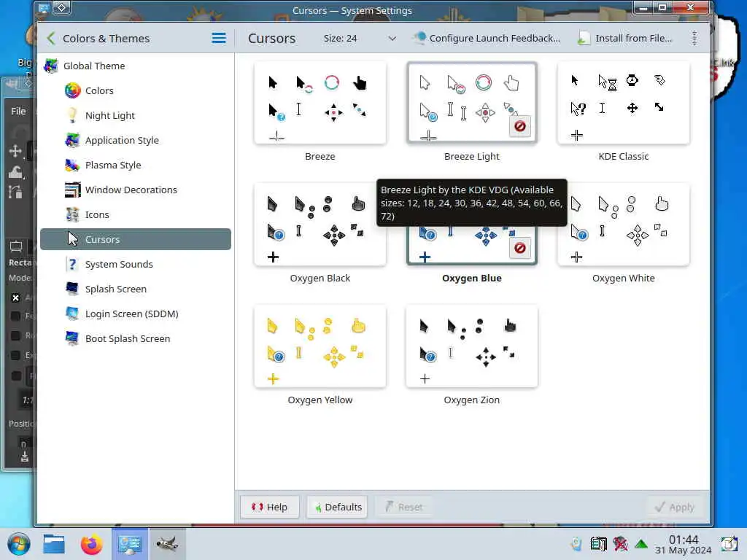Click the show desktop icon in tray
Viewport: 747px width, 560px height.
pyautogui.click(x=729, y=544)
